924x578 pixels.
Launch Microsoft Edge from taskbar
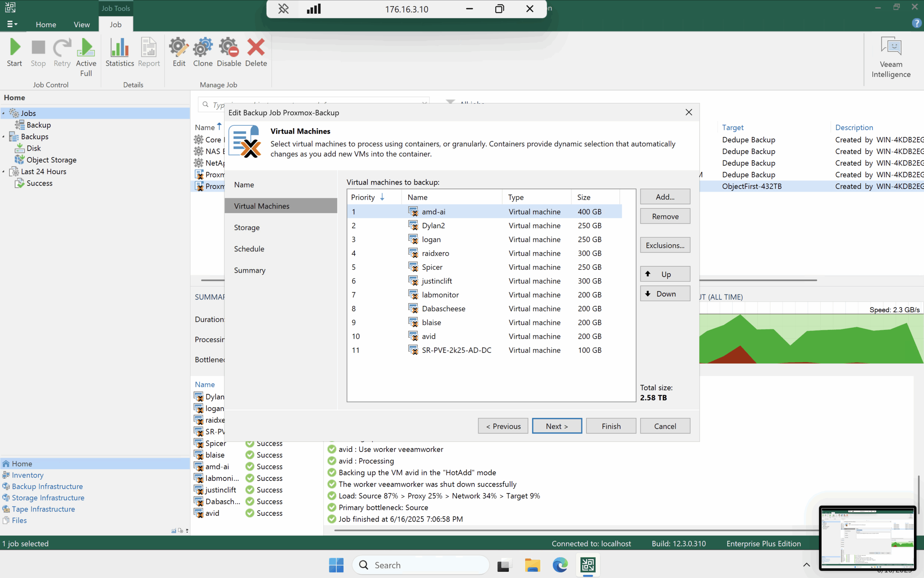[x=560, y=565]
